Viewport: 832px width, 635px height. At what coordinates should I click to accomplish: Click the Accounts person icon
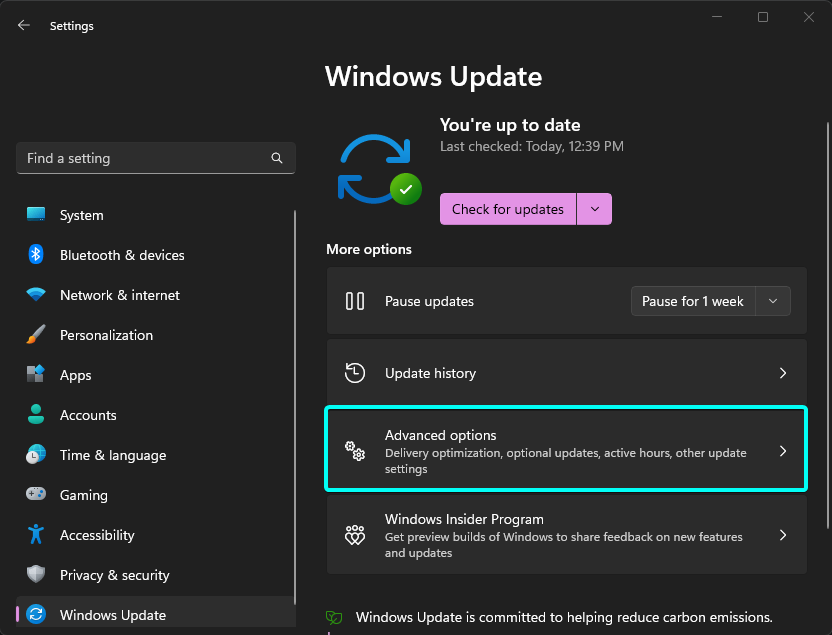pyautogui.click(x=36, y=414)
